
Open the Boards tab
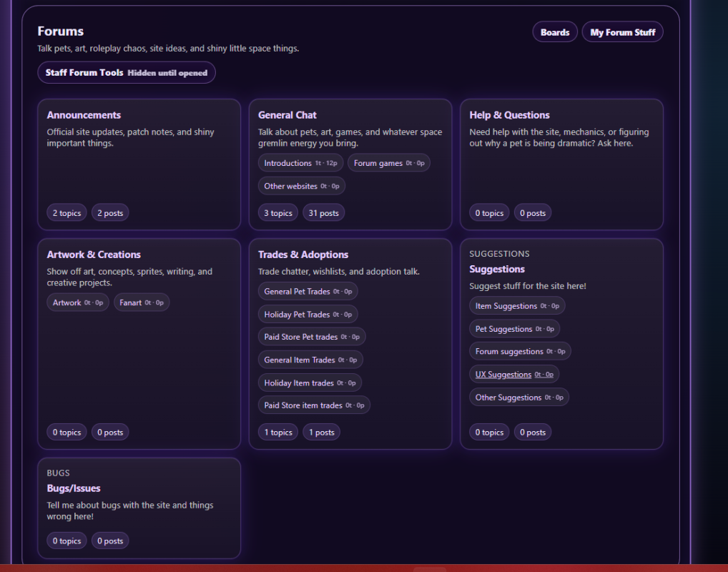554,32
